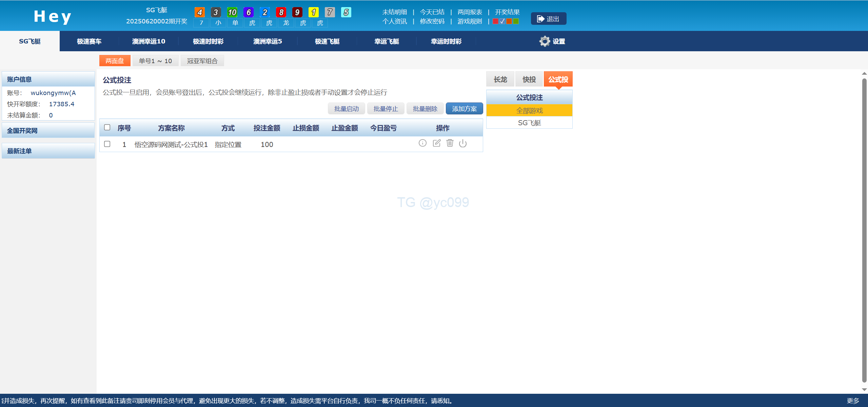Click the edit pencil icon for scheme 1

[x=437, y=143]
